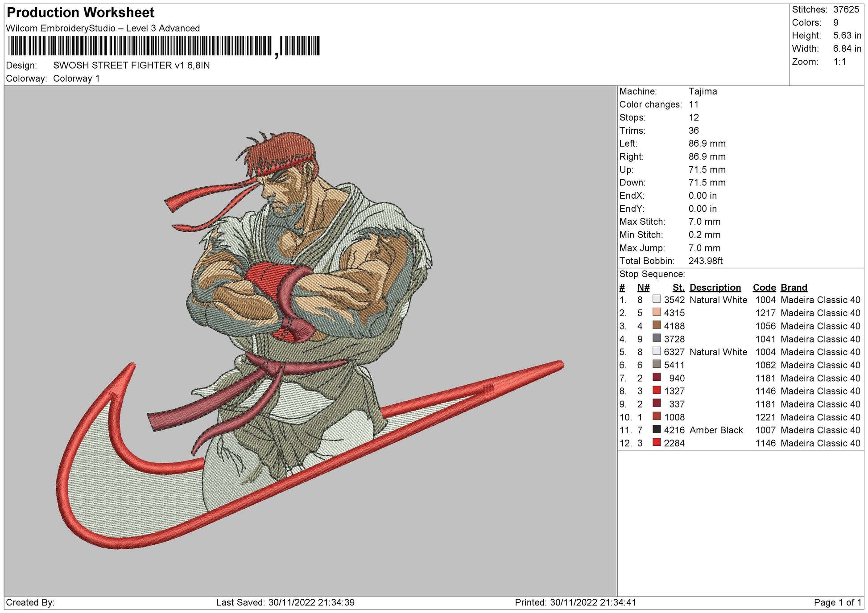Click the barcode below the Wilcom title

pyautogui.click(x=164, y=46)
